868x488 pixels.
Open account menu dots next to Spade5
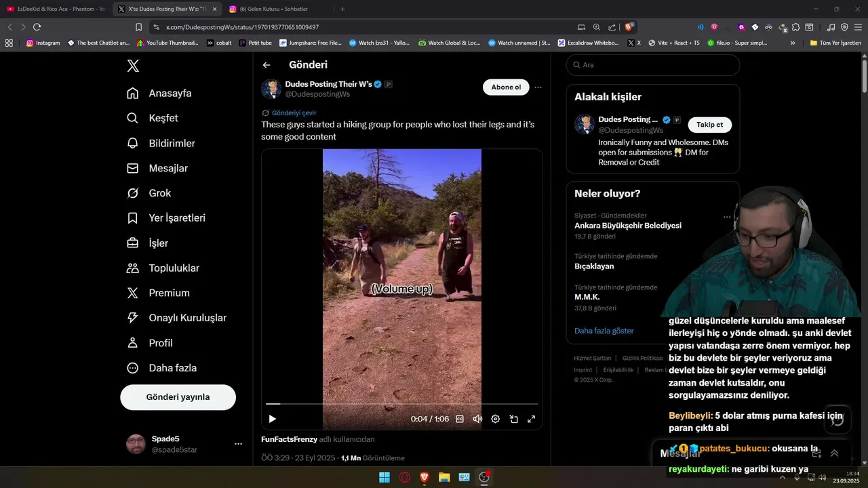[238, 444]
